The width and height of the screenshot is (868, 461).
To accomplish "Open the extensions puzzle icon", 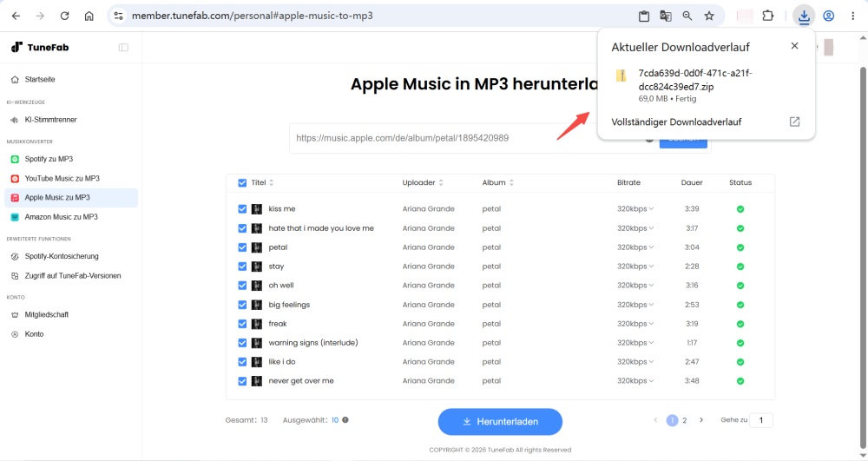I will [x=768, y=16].
